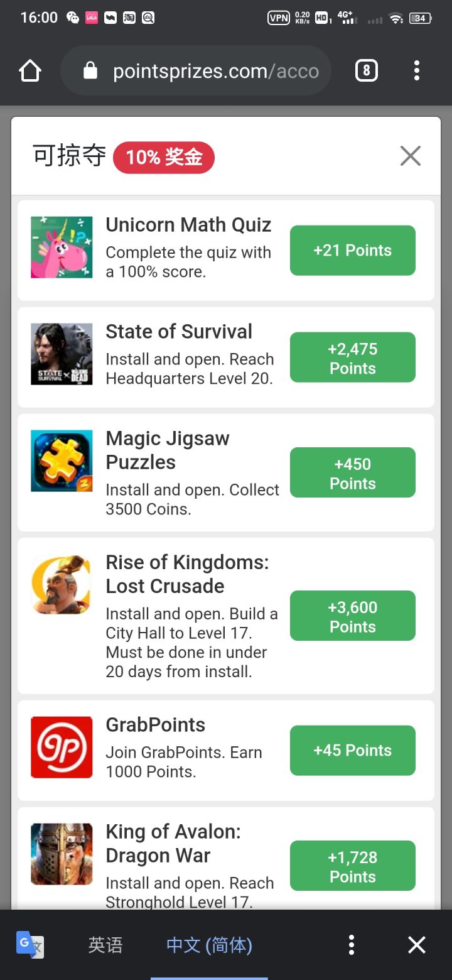Tap the browser home icon
Screen dimensions: 452x980
coord(30,71)
